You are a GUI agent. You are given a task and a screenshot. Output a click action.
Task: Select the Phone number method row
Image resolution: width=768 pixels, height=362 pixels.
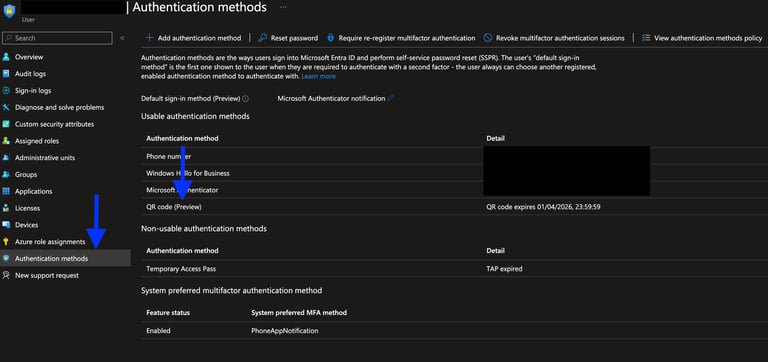tap(455, 156)
